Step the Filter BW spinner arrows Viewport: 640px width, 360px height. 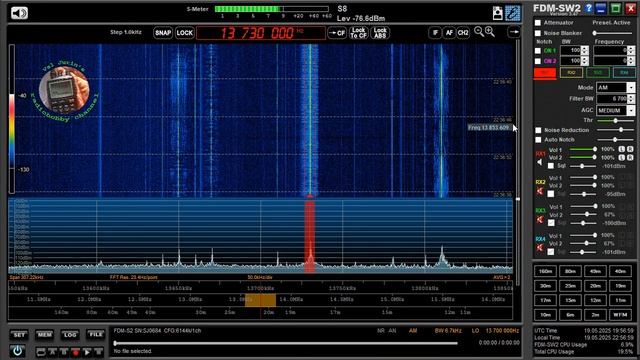coord(631,99)
